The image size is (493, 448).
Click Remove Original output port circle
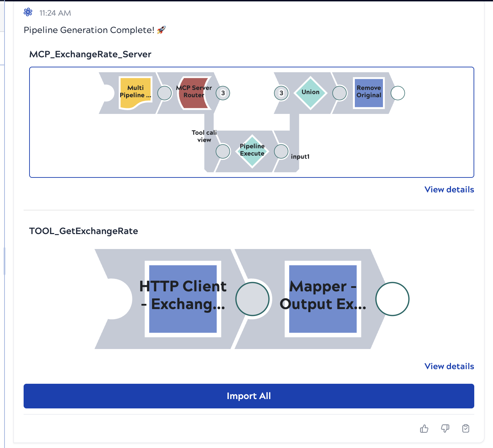click(x=398, y=93)
